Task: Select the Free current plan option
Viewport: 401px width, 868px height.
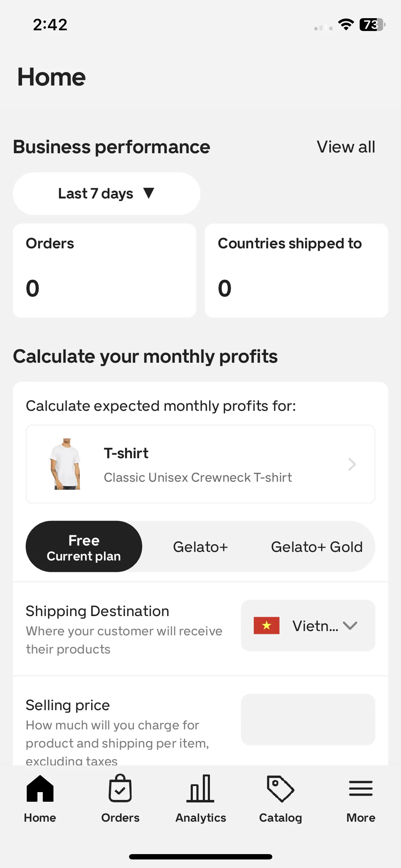Action: 84,547
